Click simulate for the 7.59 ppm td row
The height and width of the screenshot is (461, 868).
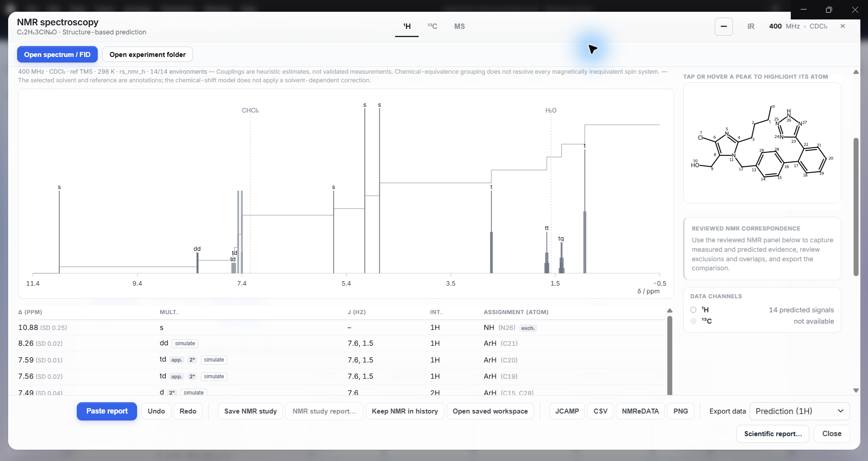tap(214, 360)
